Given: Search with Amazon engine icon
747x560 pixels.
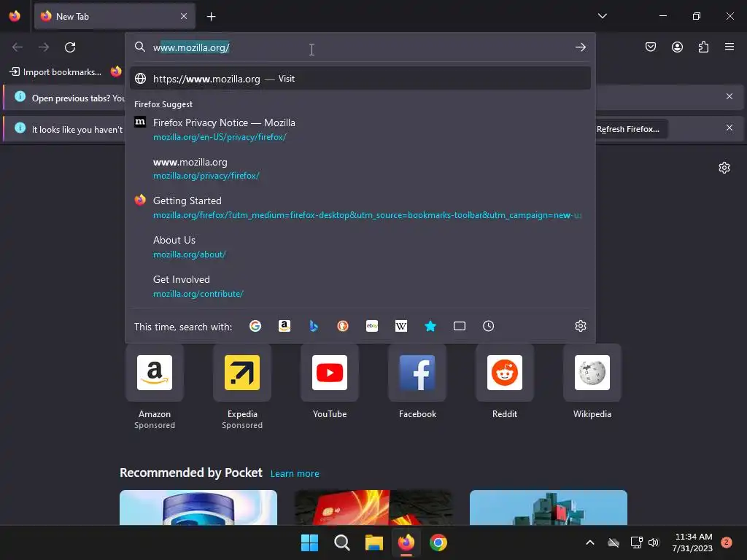Looking at the screenshot, I should [285, 326].
